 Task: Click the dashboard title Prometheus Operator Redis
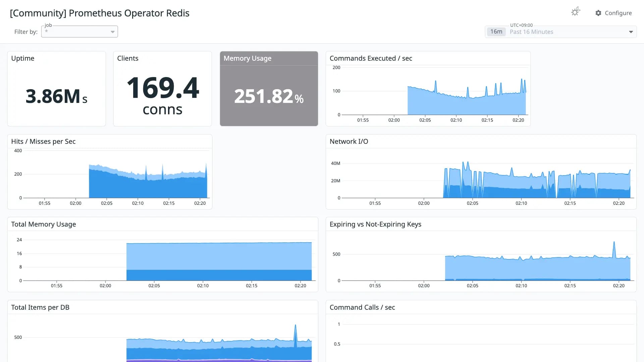100,13
